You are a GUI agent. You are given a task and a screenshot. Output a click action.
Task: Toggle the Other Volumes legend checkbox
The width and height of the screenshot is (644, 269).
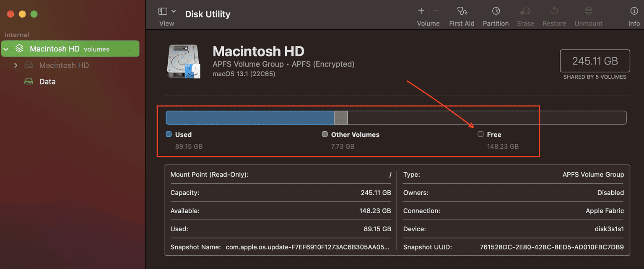[x=325, y=134]
